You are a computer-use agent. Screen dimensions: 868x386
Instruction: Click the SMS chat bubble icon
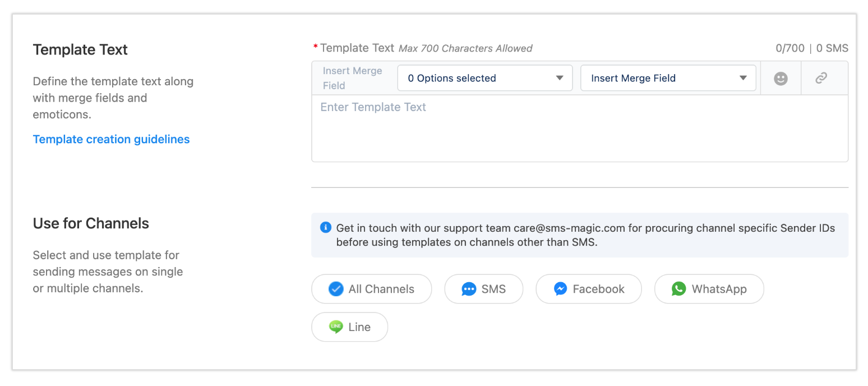(x=469, y=289)
